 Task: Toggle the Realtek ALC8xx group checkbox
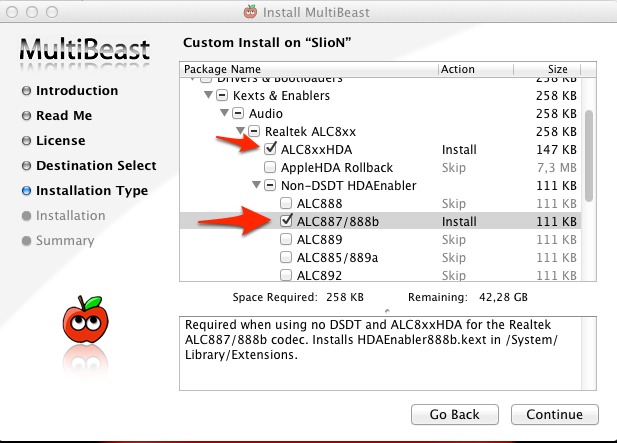[254, 131]
